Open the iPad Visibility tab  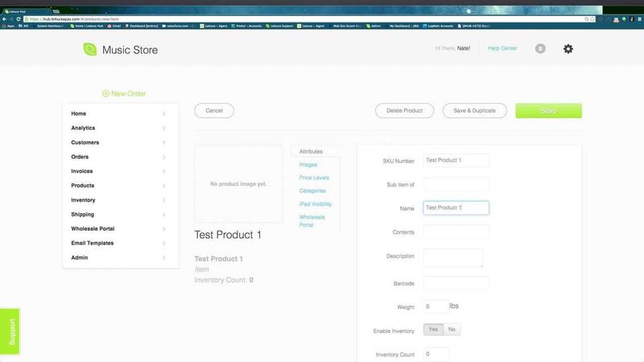(x=316, y=204)
